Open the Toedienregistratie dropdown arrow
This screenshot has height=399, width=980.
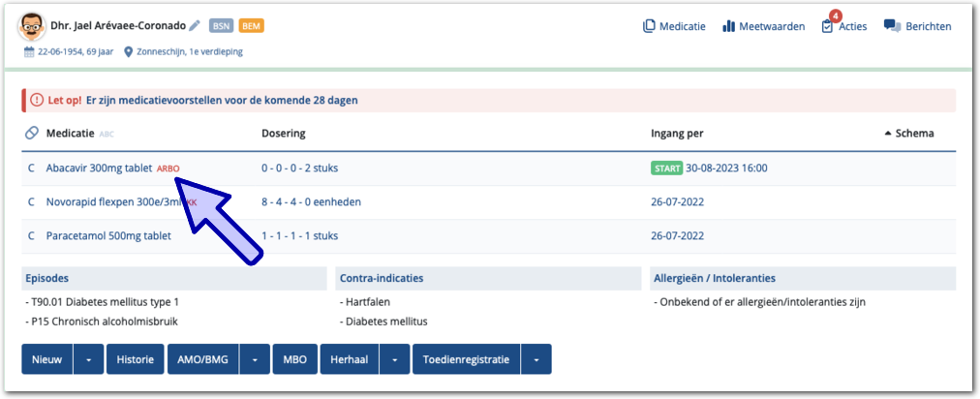(536, 359)
